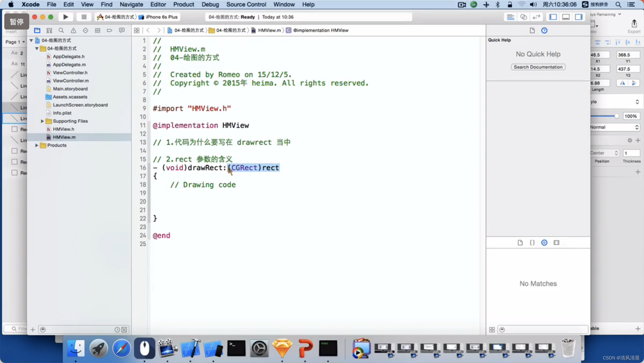Open the Source Control menu
The height and width of the screenshot is (363, 644).
pos(246,4)
